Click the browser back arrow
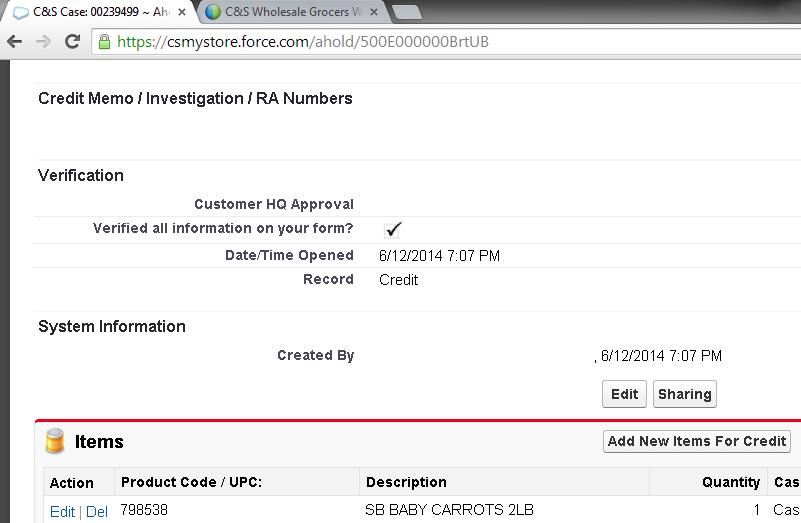Screen dimensions: 801x523 [15, 42]
